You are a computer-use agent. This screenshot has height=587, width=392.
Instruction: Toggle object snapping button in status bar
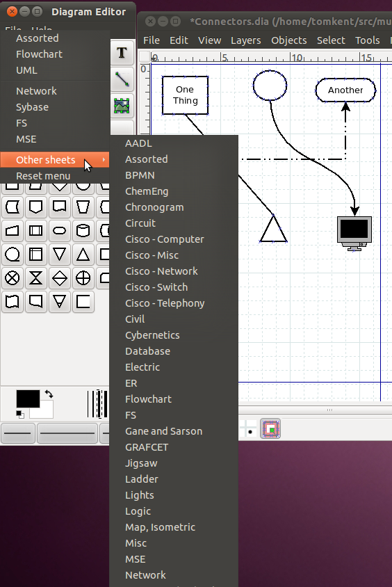tap(270, 428)
